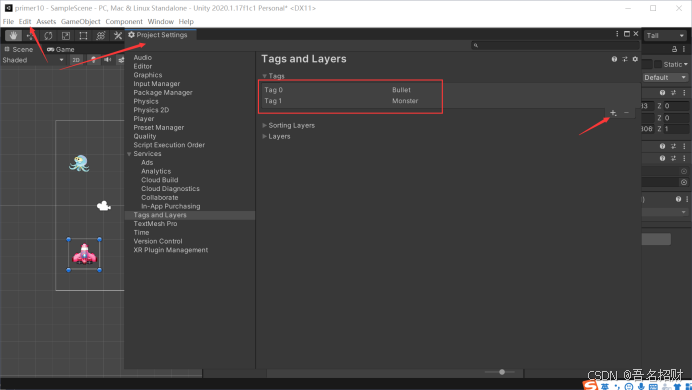Open the Shaded draw mode dropdown
692x390 pixels.
pyautogui.click(x=33, y=60)
